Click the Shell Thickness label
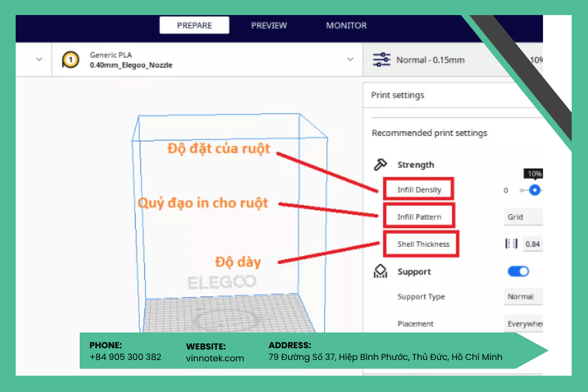The image size is (588, 392). 423,244
